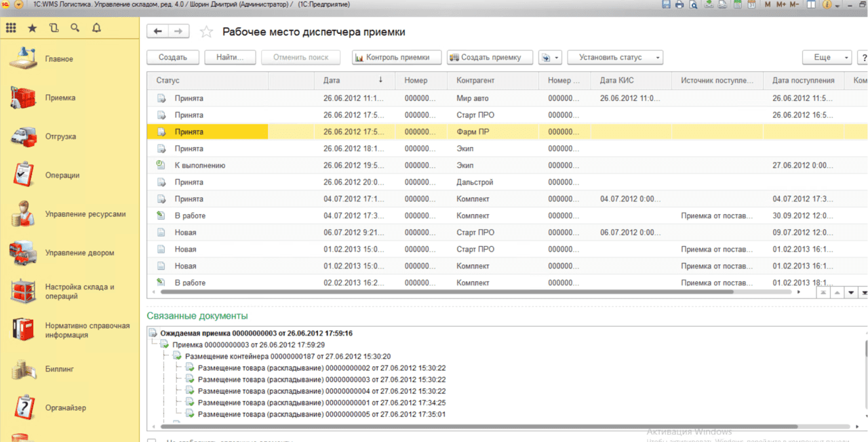Image resolution: width=868 pixels, height=442 pixels.
Task: Go back with the left arrow
Action: (157, 32)
